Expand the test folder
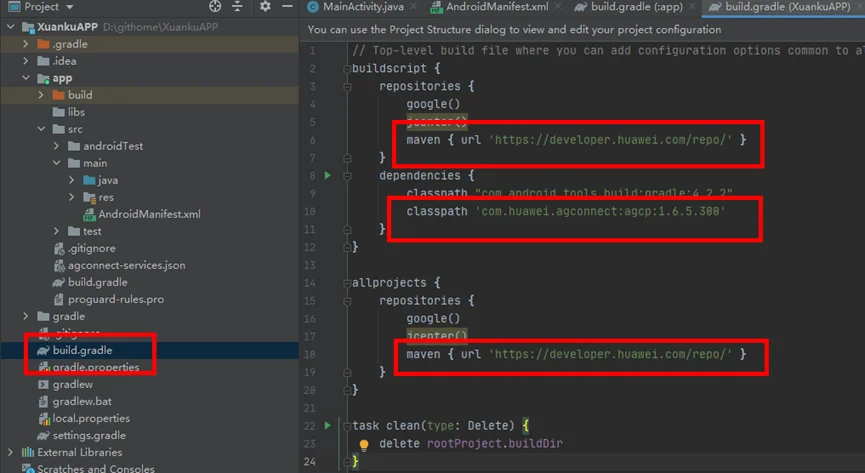This screenshot has width=865, height=473. point(56,231)
